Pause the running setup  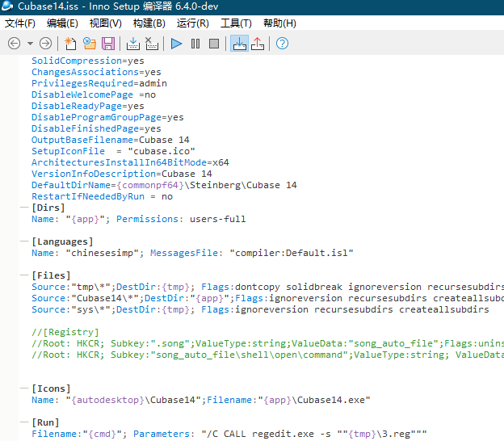pyautogui.click(x=195, y=44)
